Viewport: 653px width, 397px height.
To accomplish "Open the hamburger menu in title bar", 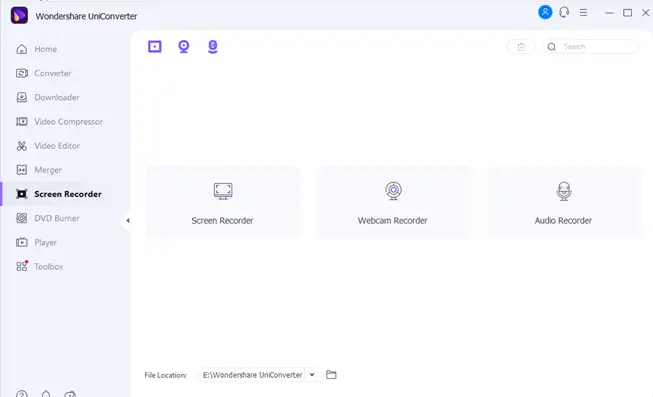I will (x=583, y=12).
